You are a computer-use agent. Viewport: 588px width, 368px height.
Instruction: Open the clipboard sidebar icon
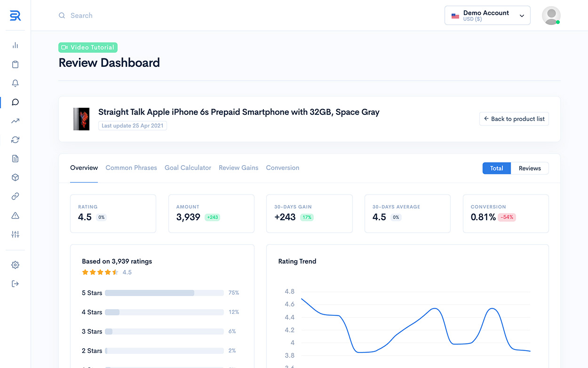pos(16,64)
